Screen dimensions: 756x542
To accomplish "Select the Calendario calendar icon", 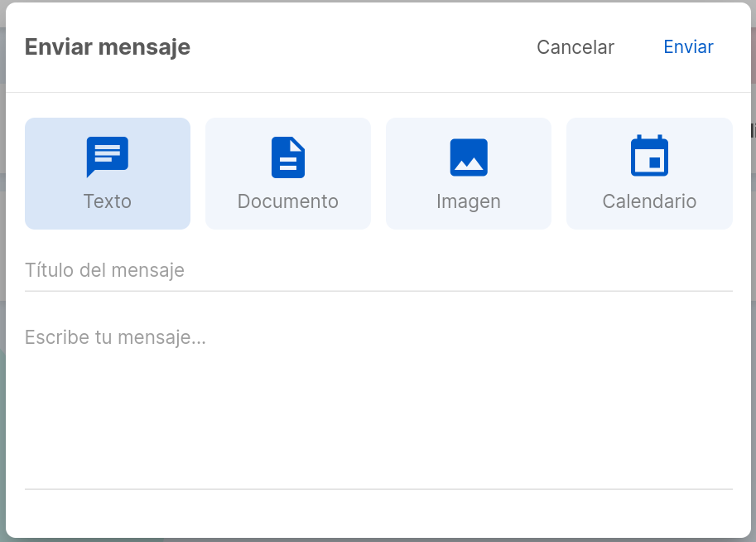I will 649,156.
